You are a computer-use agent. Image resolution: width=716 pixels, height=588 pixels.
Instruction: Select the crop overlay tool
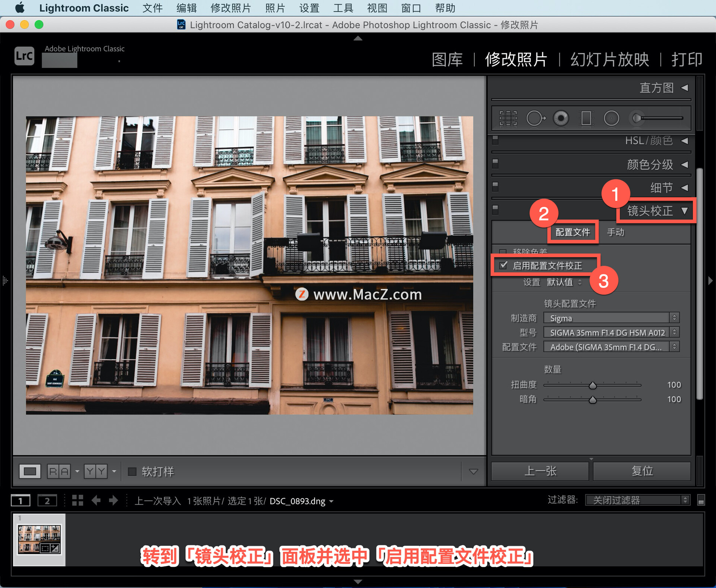tap(508, 118)
